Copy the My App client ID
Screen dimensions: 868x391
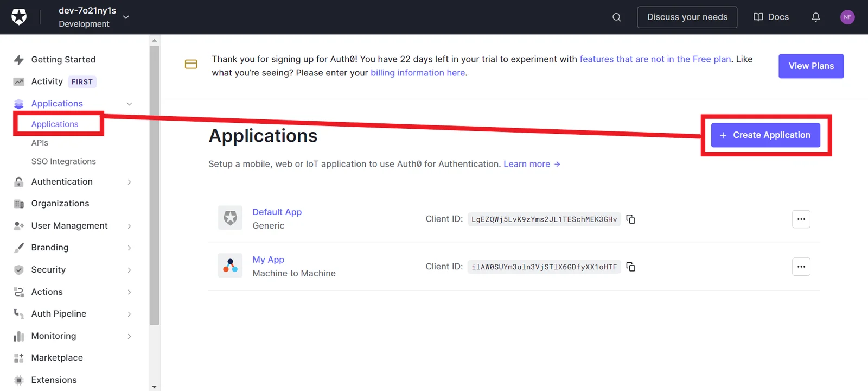tap(631, 267)
